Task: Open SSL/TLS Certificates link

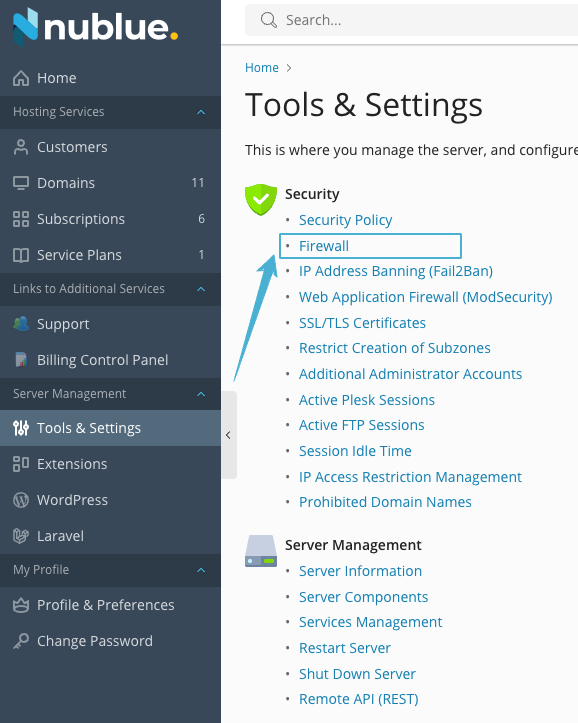Action: tap(362, 323)
